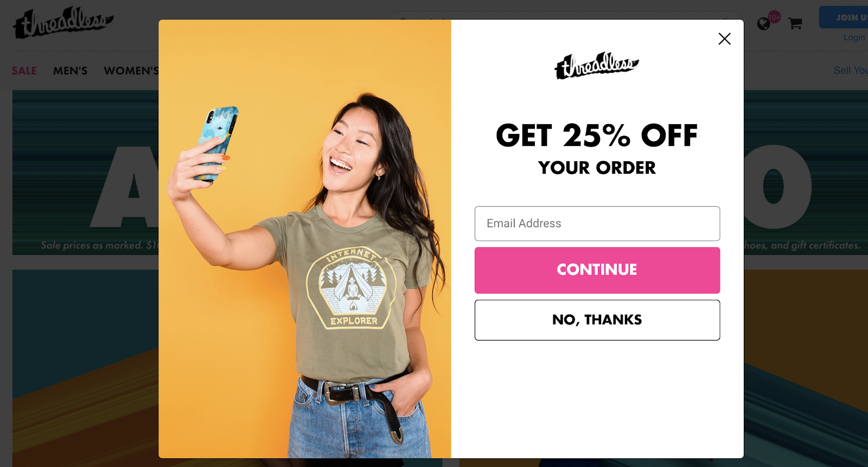868x467 pixels.
Task: Open the WOMEN'S navigation menu
Action: click(x=131, y=71)
